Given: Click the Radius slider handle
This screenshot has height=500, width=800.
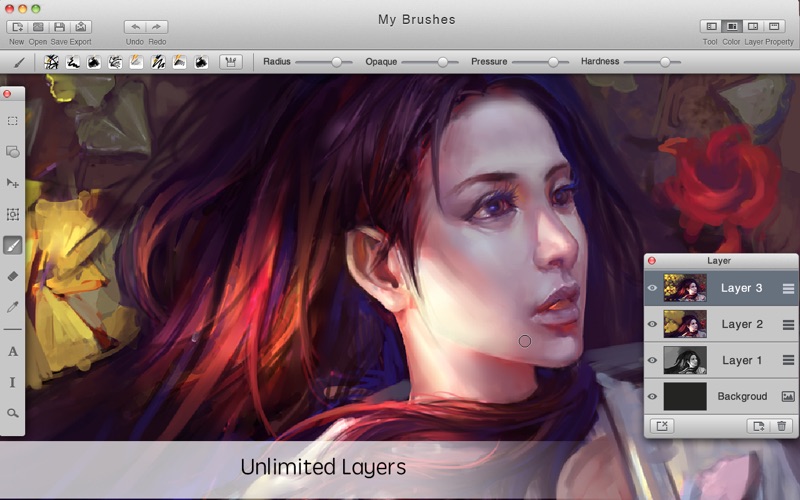Looking at the screenshot, I should click(x=336, y=62).
